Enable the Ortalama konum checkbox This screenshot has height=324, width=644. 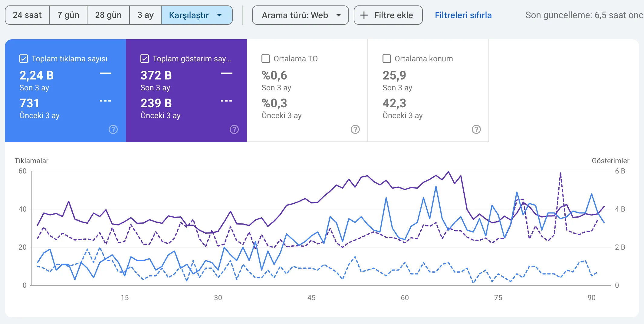coord(387,59)
